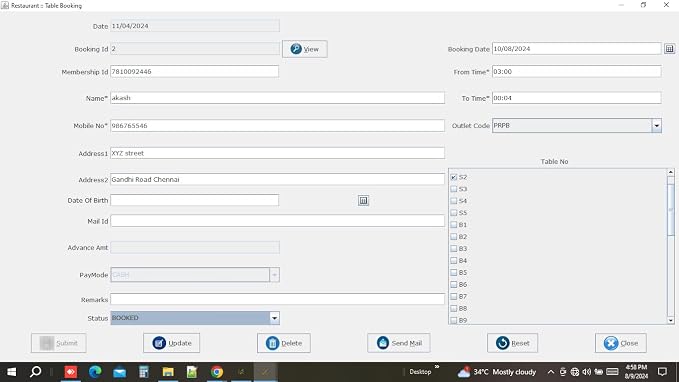Open Windows taskbar search
The height and width of the screenshot is (382, 679).
click(x=36, y=372)
